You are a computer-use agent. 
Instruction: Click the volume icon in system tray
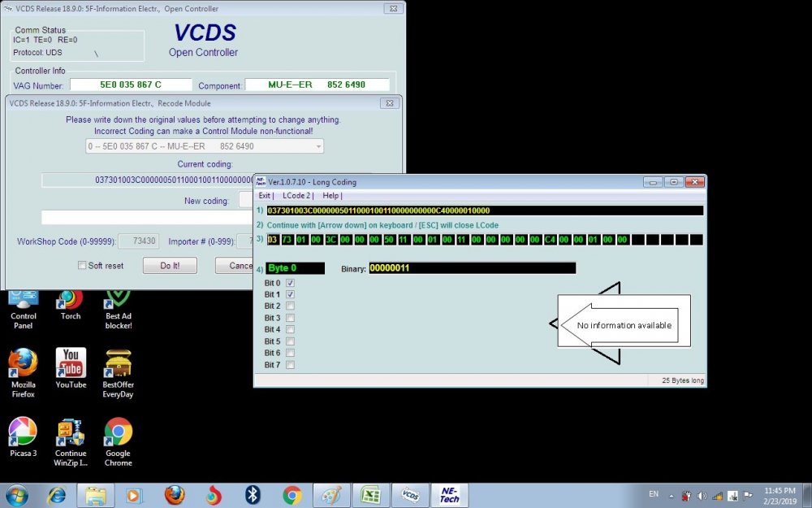pos(702,496)
